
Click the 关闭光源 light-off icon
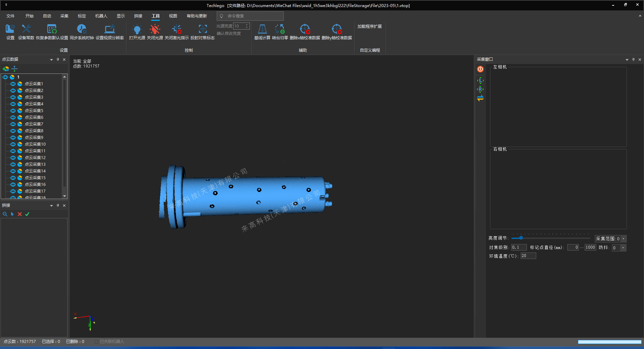(x=155, y=30)
